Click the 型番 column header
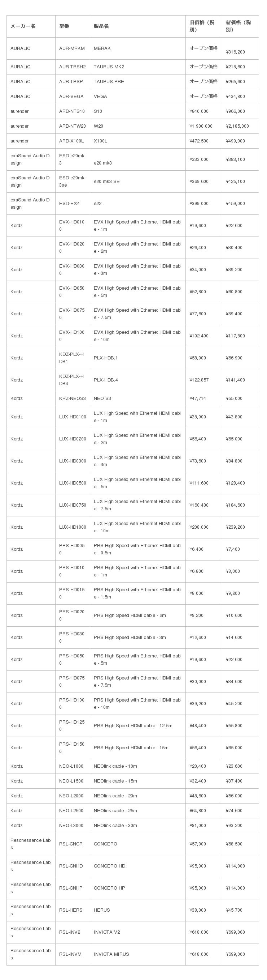 [64, 26]
